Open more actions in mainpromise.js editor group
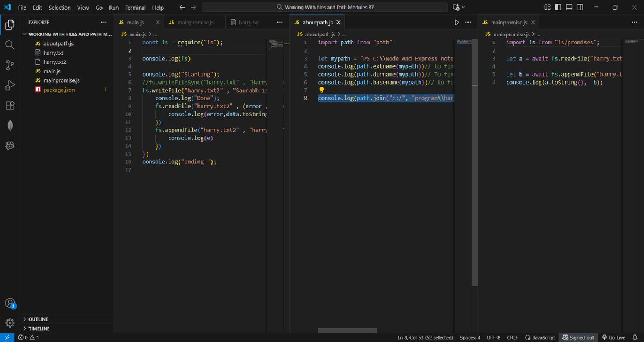The width and height of the screenshot is (644, 342). [x=633, y=23]
